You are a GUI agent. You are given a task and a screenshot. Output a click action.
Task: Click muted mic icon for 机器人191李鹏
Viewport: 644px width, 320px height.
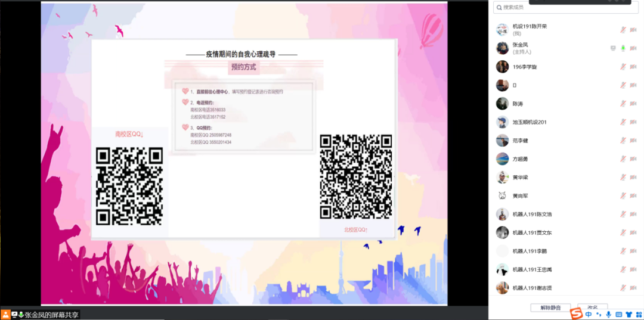point(623,251)
